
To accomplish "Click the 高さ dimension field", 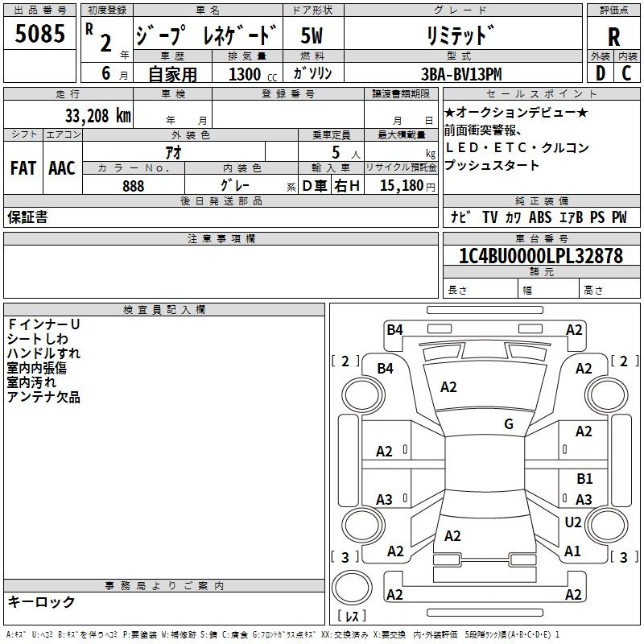I will click(x=609, y=290).
